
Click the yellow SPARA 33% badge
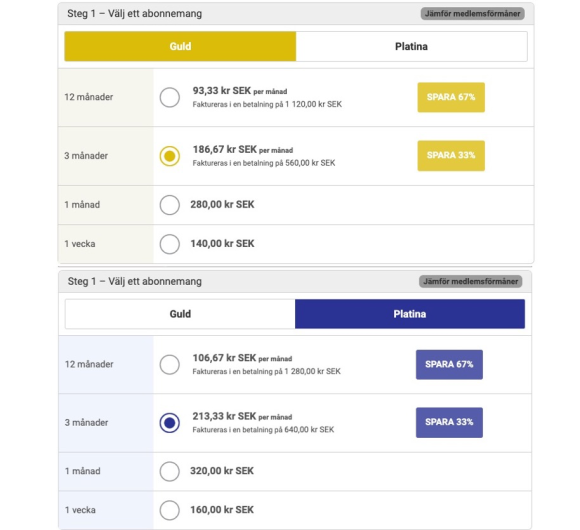pos(451,155)
